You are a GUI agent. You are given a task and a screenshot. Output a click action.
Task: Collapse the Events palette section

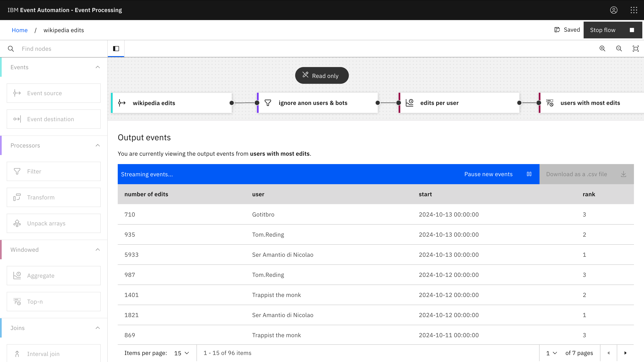[98, 67]
